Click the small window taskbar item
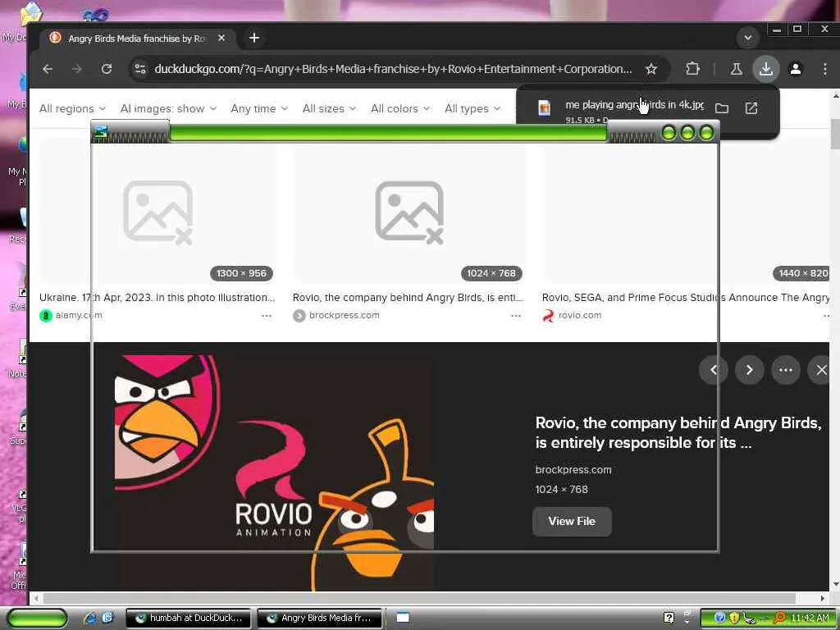The image size is (840, 630). [403, 619]
